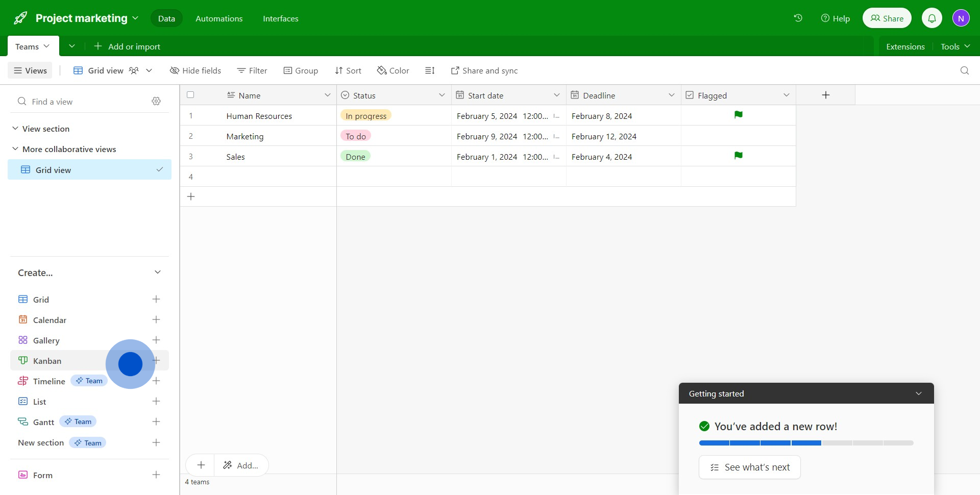This screenshot has height=495, width=980.
Task: Open the Interfaces tab
Action: (x=280, y=18)
